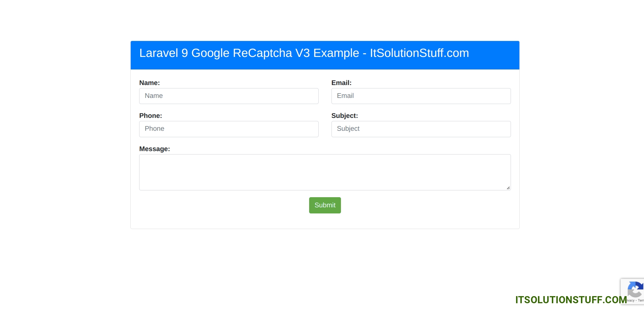Screen dimensions: 644x310
Task: Click into the Phone text box
Action: click(229, 129)
